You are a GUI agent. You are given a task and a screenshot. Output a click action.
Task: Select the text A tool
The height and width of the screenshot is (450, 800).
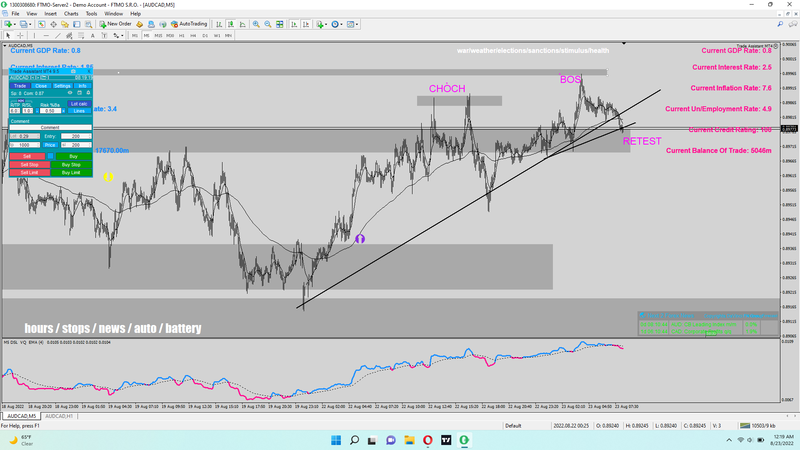92,35
